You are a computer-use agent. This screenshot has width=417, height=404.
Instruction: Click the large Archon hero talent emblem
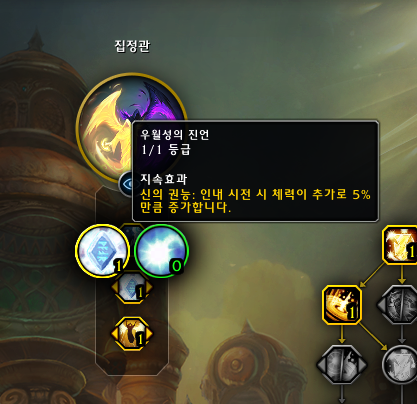[x=131, y=128]
